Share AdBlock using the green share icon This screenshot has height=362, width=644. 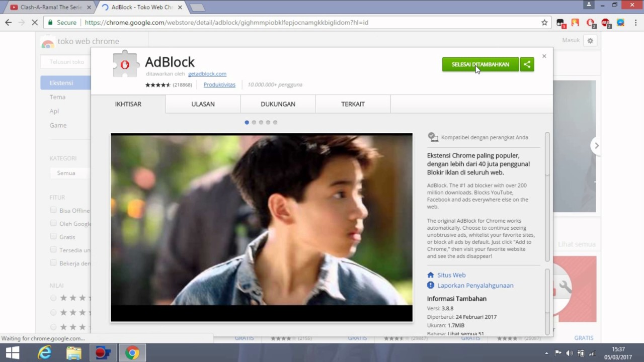click(527, 64)
